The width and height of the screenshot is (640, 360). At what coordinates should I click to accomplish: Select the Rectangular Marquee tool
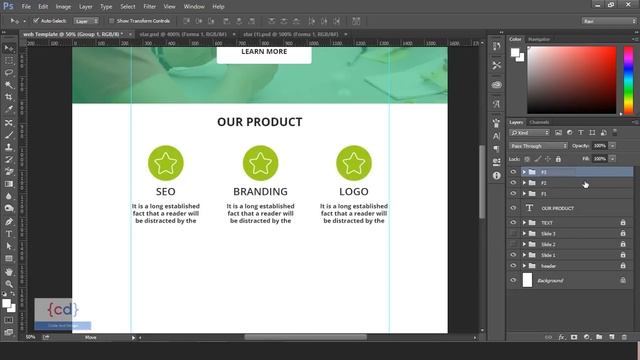9,61
